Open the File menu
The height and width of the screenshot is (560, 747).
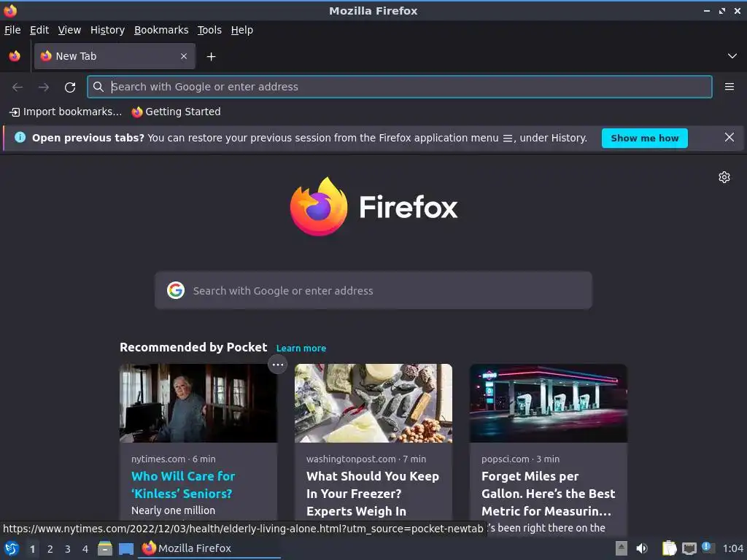point(12,30)
